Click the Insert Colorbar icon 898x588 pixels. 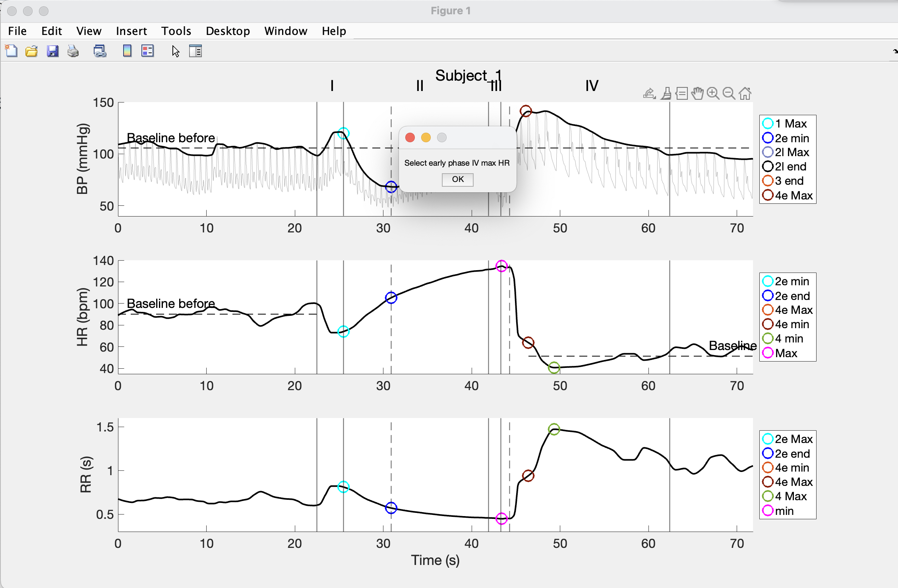point(127,51)
